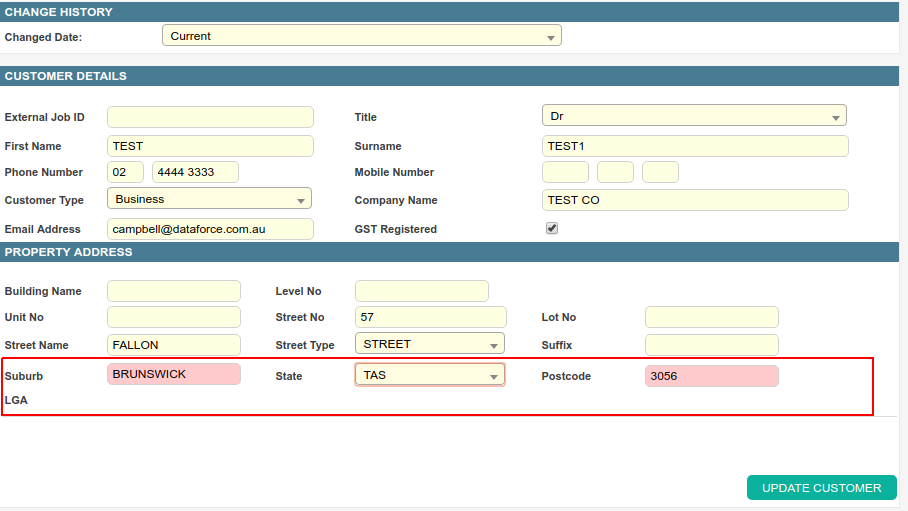This screenshot has width=908, height=511.
Task: Open the Customer Type dropdown
Action: click(209, 199)
